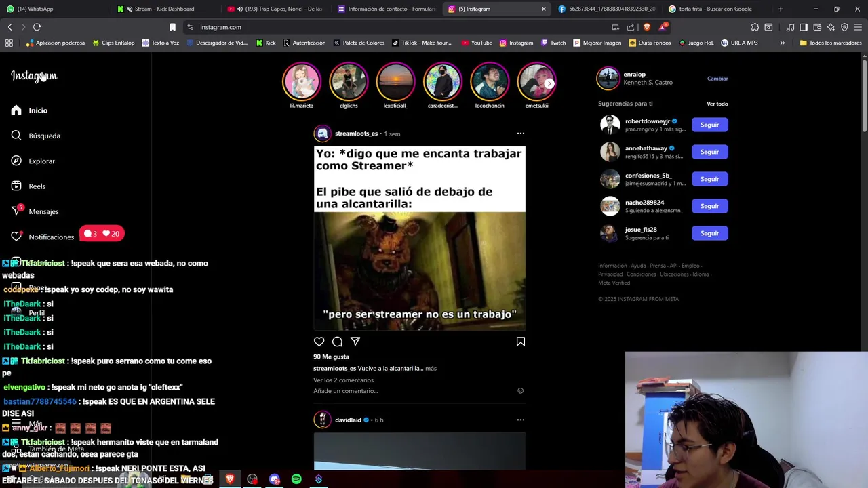Switch to the Facebook image tab
The image size is (868, 488).
coord(606,9)
